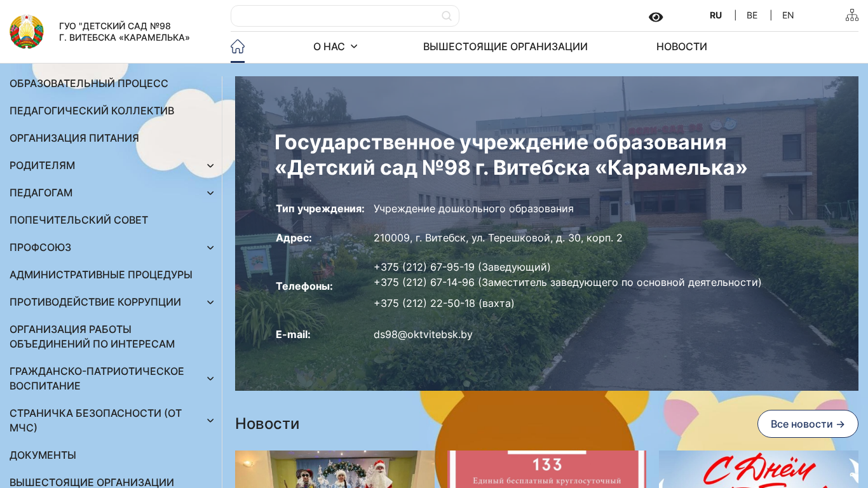Expand the ПЕДАГОГАМ chevron
This screenshot has height=488, width=868.
click(x=210, y=193)
